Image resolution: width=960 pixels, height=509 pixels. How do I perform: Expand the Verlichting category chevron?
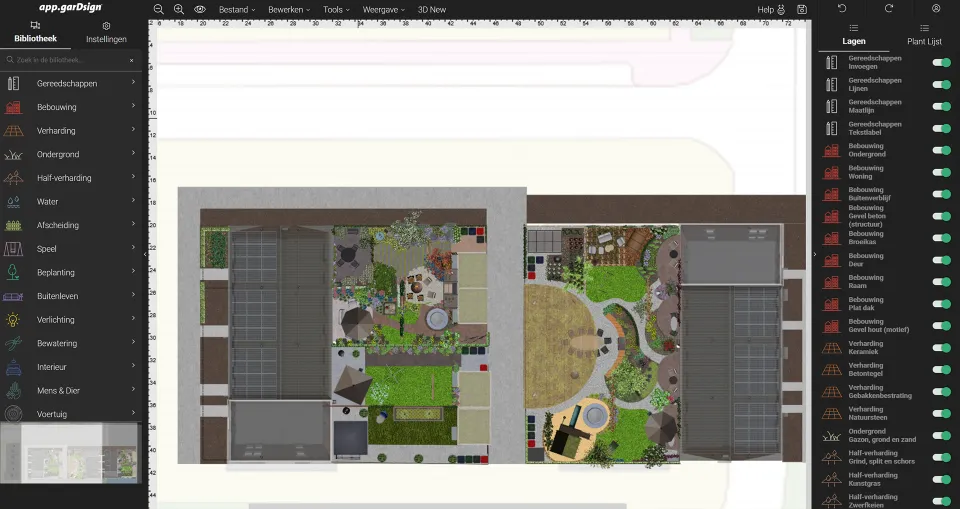(x=133, y=318)
